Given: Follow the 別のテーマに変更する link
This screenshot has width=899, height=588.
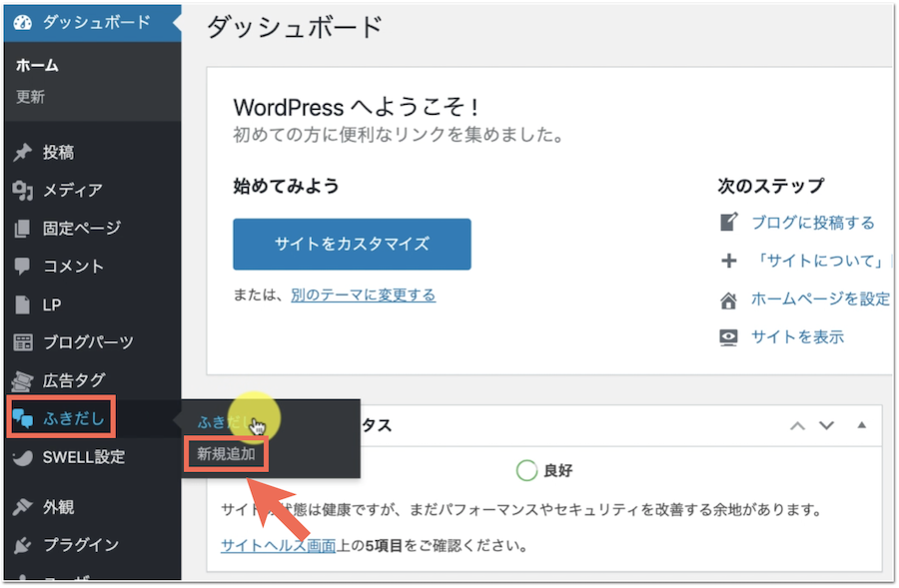Looking at the screenshot, I should 363,294.
